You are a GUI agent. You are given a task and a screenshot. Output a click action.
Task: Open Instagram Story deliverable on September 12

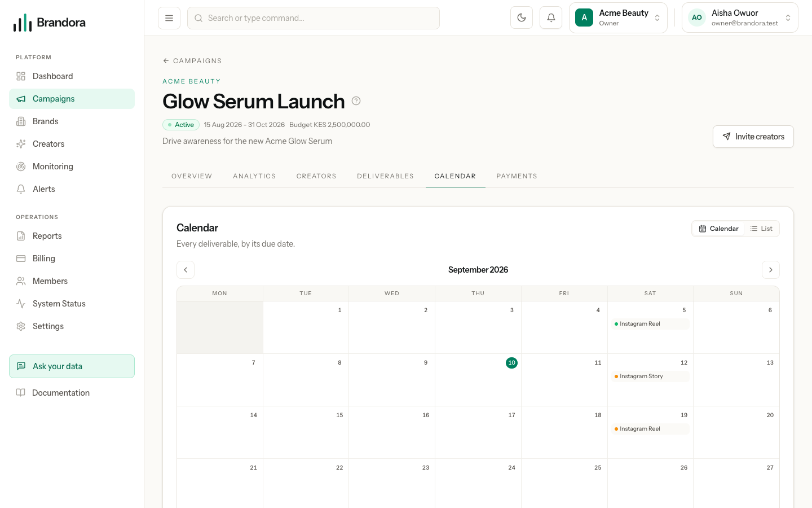click(x=650, y=376)
